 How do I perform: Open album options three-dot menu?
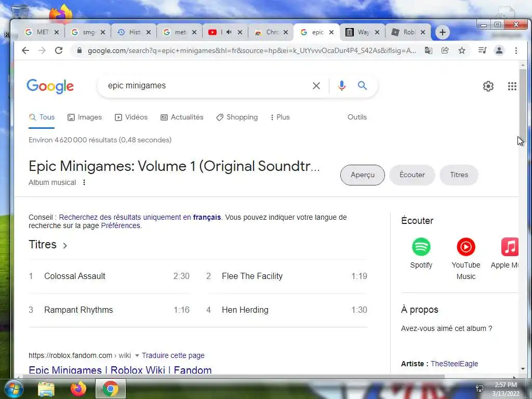[84, 182]
